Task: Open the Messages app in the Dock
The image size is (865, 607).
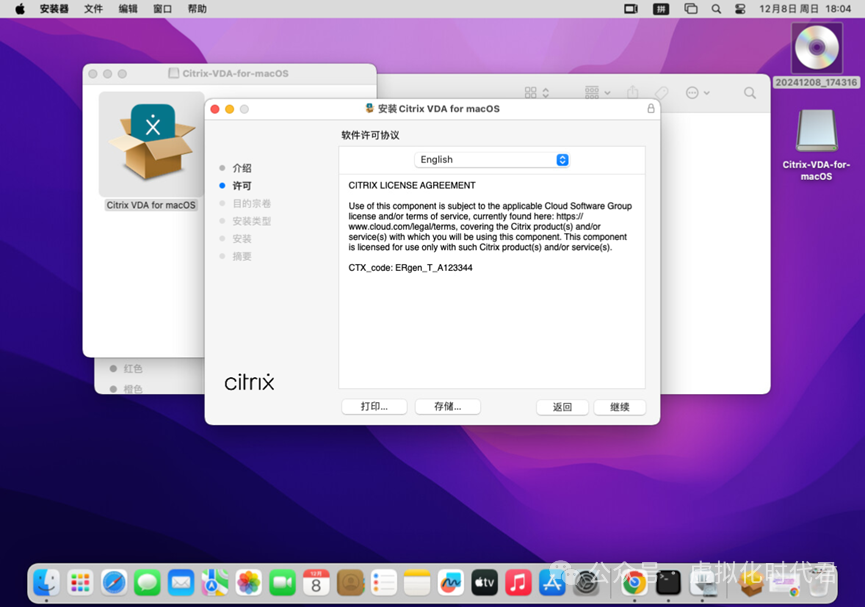Action: pyautogui.click(x=147, y=583)
